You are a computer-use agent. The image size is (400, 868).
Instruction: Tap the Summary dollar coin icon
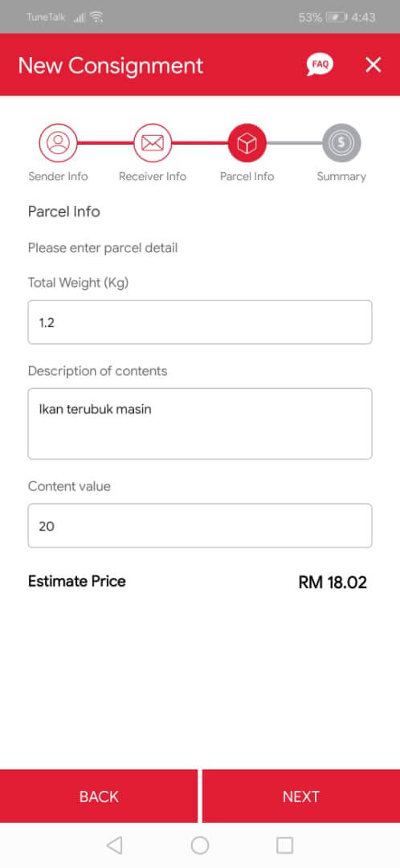pos(341,143)
